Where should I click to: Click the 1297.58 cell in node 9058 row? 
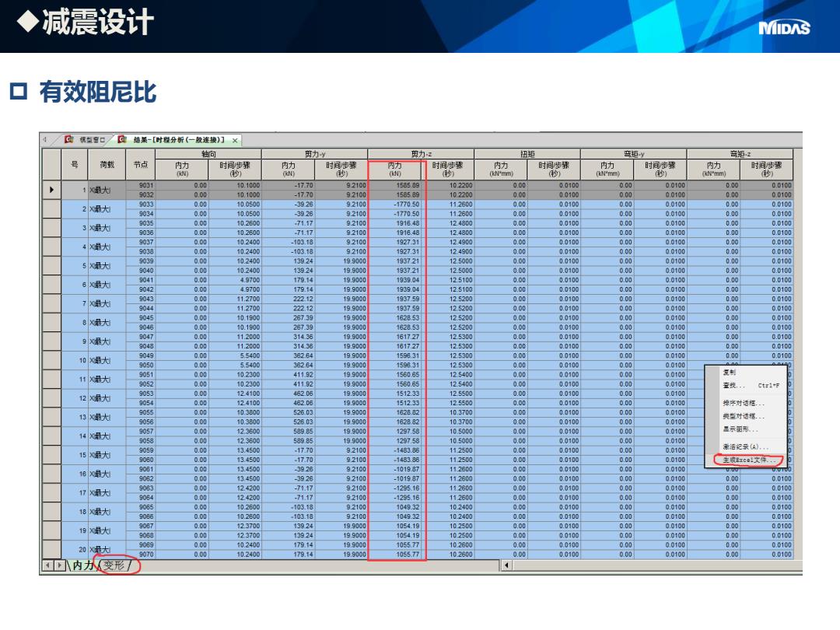(395, 441)
